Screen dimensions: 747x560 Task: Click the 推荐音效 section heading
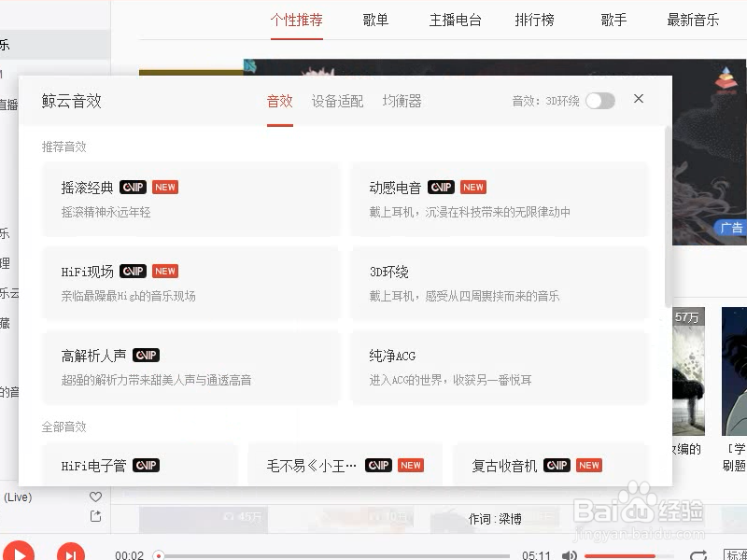point(63,147)
